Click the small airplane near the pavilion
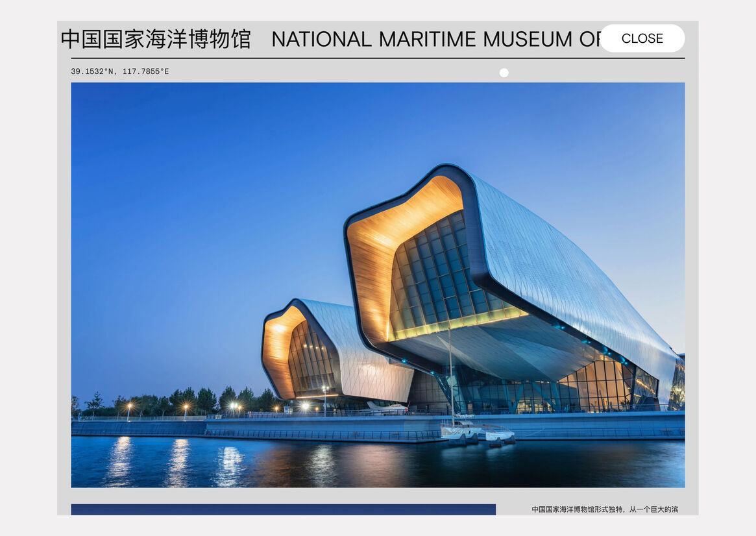The height and width of the screenshot is (536, 756). pos(384,408)
